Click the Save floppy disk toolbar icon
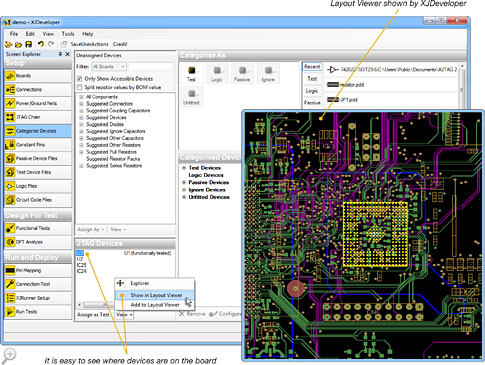Screen dimensions: 485x365 pyautogui.click(x=29, y=44)
